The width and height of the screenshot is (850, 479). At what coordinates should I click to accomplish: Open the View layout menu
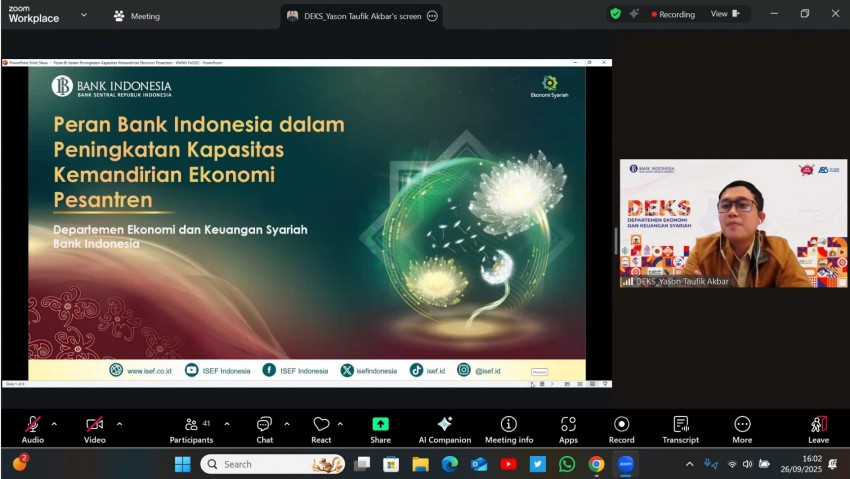(x=725, y=14)
